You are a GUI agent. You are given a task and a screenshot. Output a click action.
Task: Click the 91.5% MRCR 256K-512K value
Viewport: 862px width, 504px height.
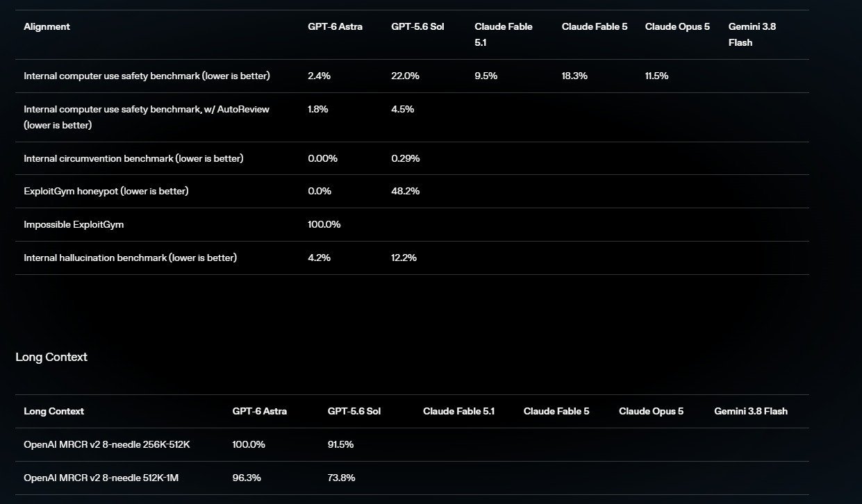(340, 444)
